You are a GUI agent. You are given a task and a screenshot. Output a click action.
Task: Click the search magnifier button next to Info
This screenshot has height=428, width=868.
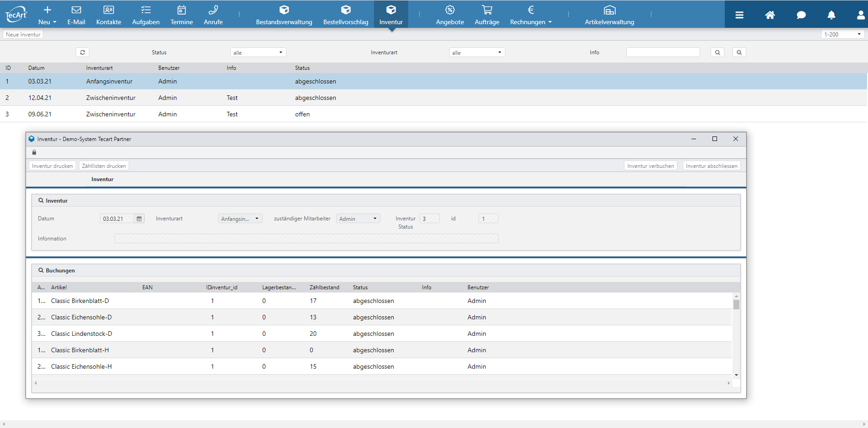point(717,52)
